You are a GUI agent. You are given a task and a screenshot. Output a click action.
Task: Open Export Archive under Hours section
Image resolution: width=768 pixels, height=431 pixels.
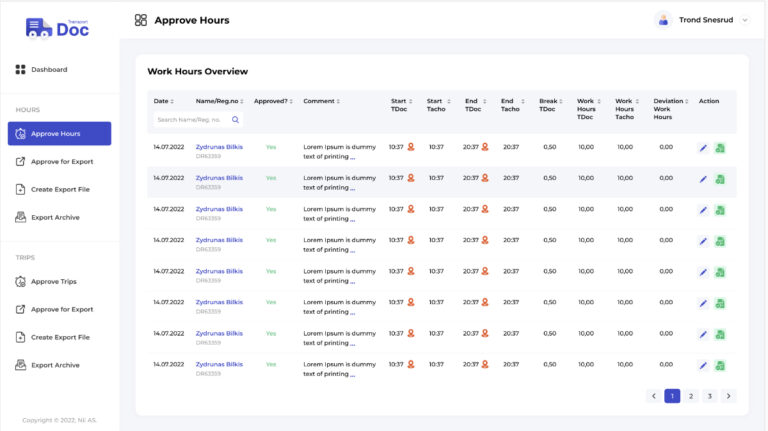55,217
